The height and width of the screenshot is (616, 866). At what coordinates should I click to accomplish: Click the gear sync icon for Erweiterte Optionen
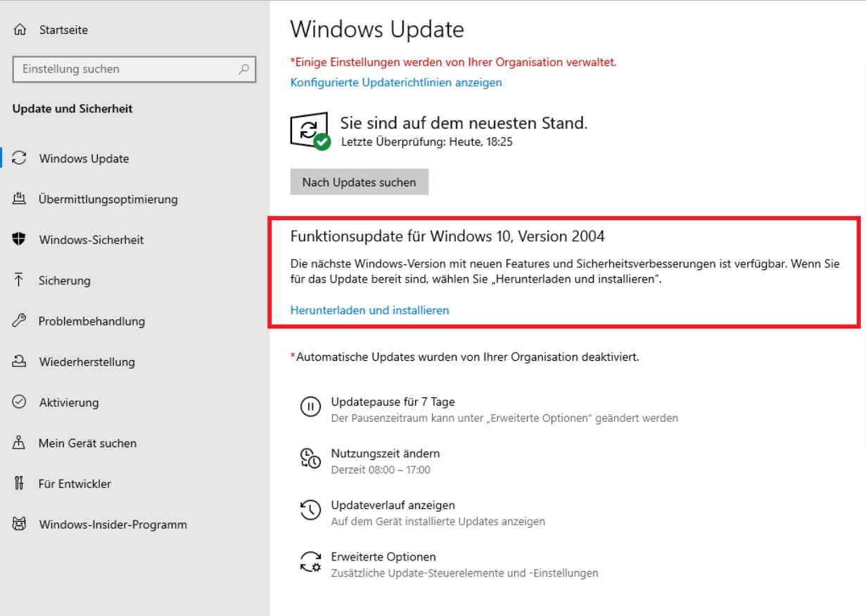tap(310, 562)
